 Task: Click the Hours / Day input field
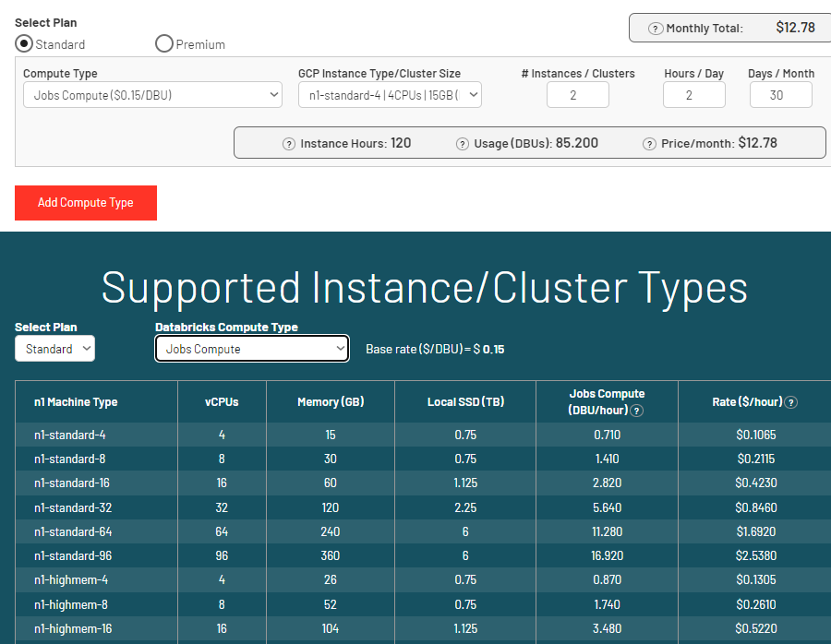[x=693, y=95]
